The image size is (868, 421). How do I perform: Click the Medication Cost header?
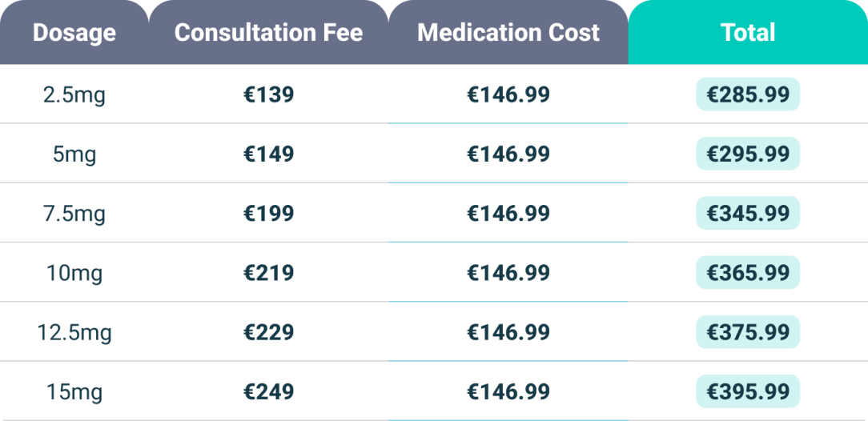click(x=508, y=32)
